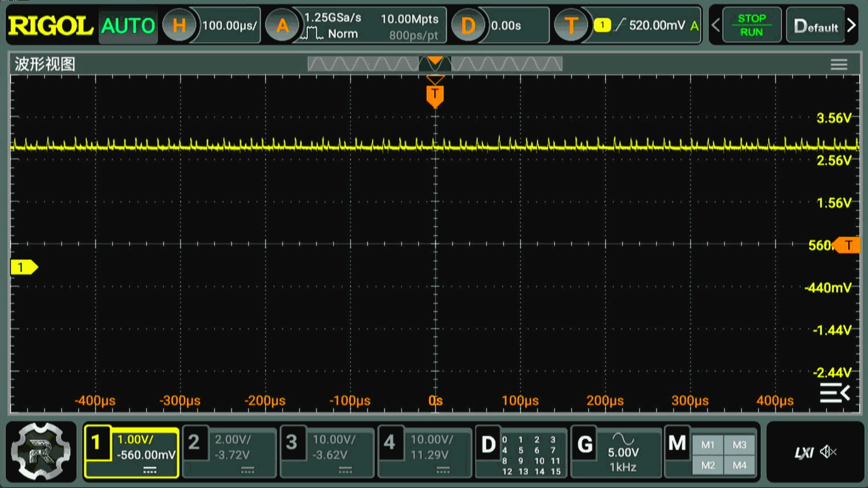Open the Generator G label
Viewport: 868px width, 488px height.
pos(585,445)
